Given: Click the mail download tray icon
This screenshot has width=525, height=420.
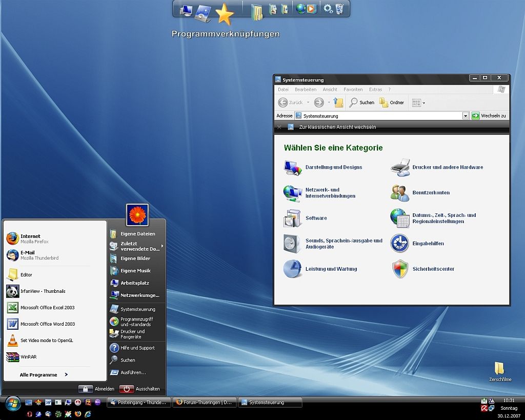Looking at the screenshot, I should pos(484,401).
